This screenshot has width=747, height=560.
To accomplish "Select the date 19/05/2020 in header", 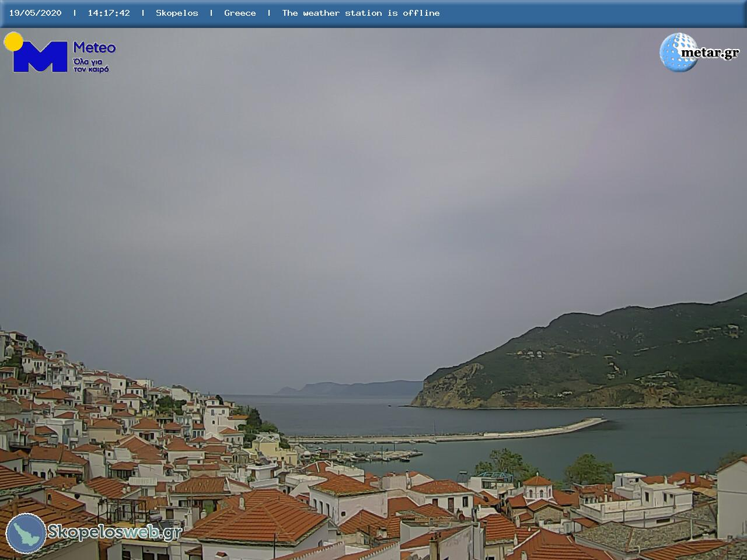I will tap(35, 13).
